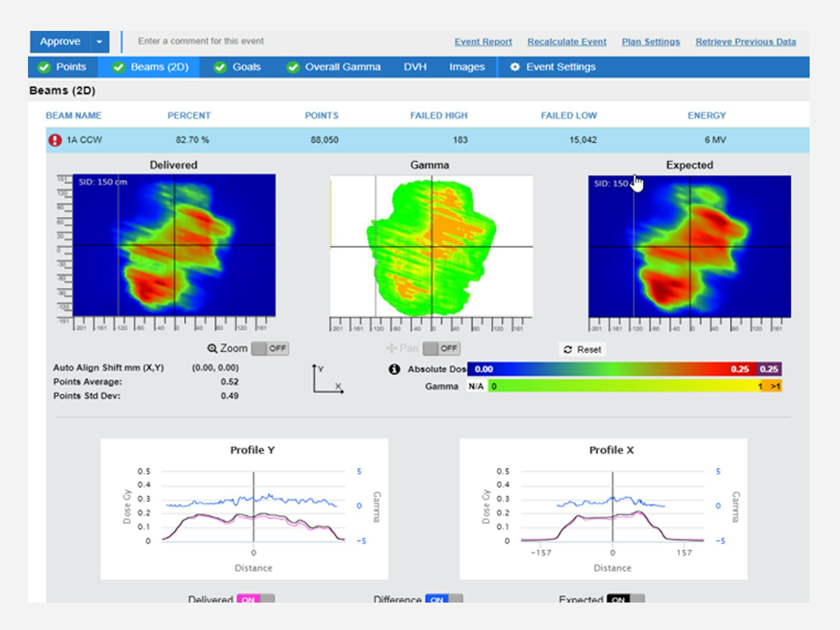Toggle the Zoom OFF switch

(270, 349)
